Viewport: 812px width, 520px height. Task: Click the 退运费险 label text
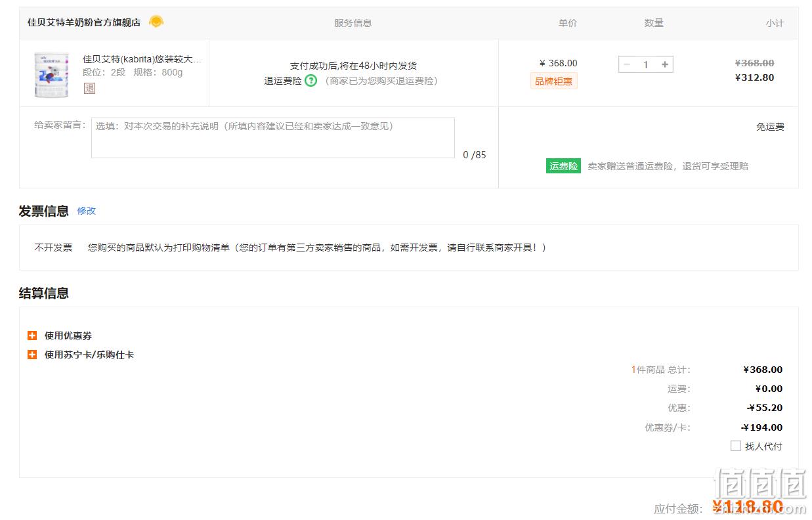pyautogui.click(x=283, y=81)
